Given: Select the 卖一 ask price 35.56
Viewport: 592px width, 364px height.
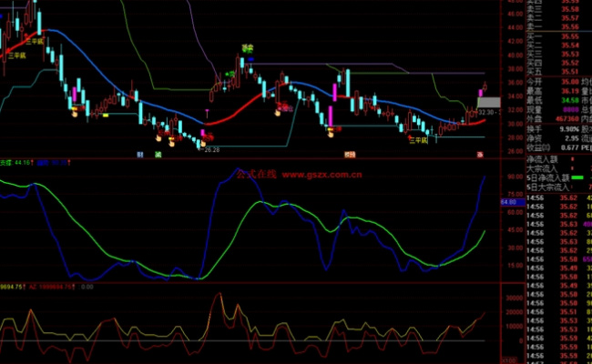Looking at the screenshot, I should (x=570, y=26).
